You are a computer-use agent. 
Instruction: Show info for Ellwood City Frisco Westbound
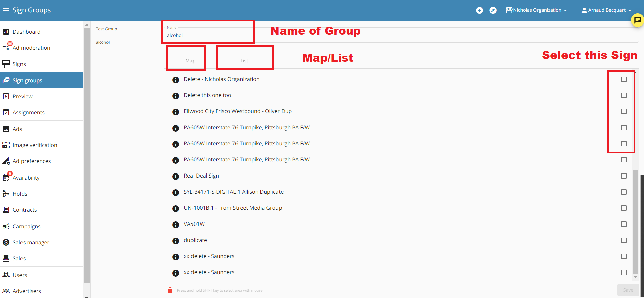pos(176,112)
